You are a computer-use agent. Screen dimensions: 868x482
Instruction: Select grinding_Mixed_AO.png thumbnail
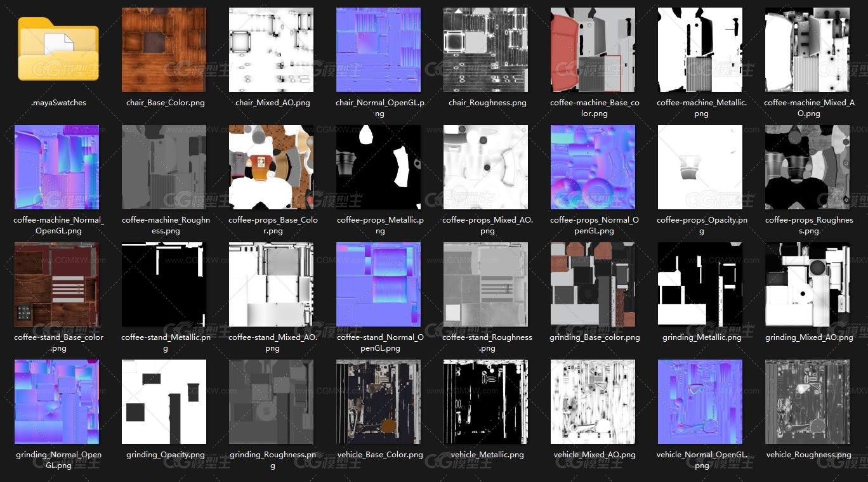pyautogui.click(x=808, y=285)
